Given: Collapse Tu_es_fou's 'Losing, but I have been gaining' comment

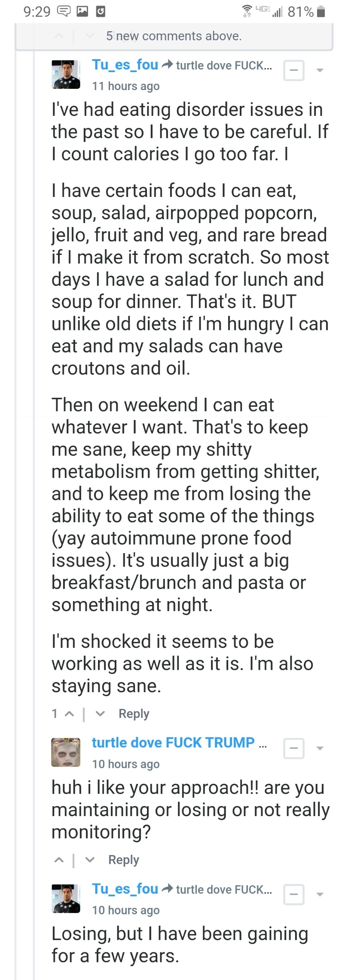Looking at the screenshot, I should pos(294,894).
